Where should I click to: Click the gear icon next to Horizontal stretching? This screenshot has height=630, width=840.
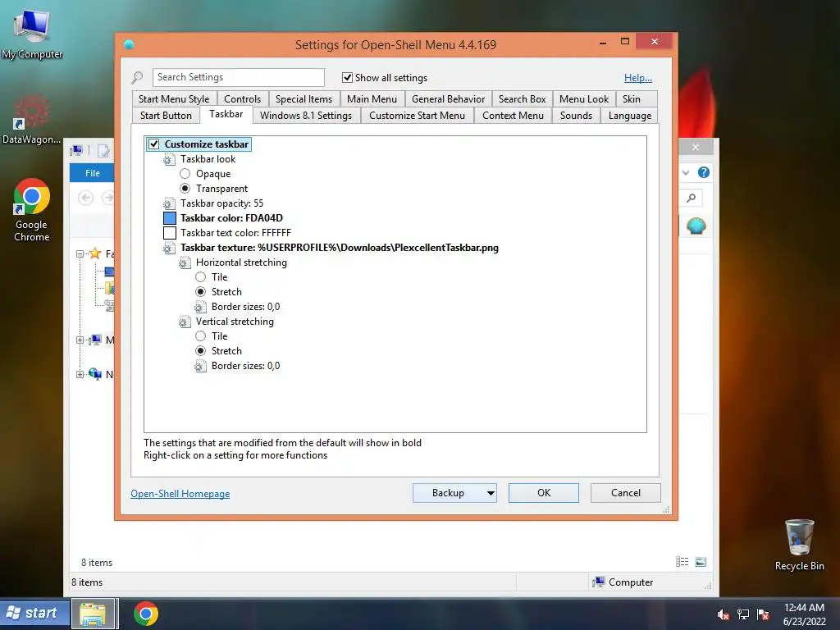click(185, 262)
